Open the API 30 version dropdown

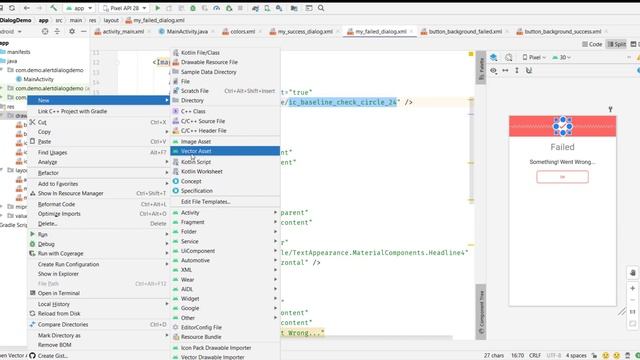(x=562, y=58)
